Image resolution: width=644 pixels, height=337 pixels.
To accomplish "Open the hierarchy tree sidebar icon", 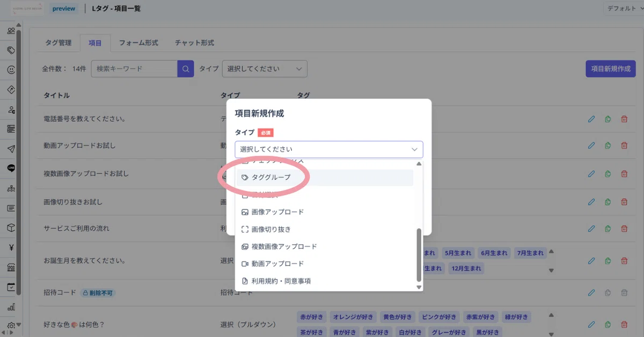I will 11,188.
